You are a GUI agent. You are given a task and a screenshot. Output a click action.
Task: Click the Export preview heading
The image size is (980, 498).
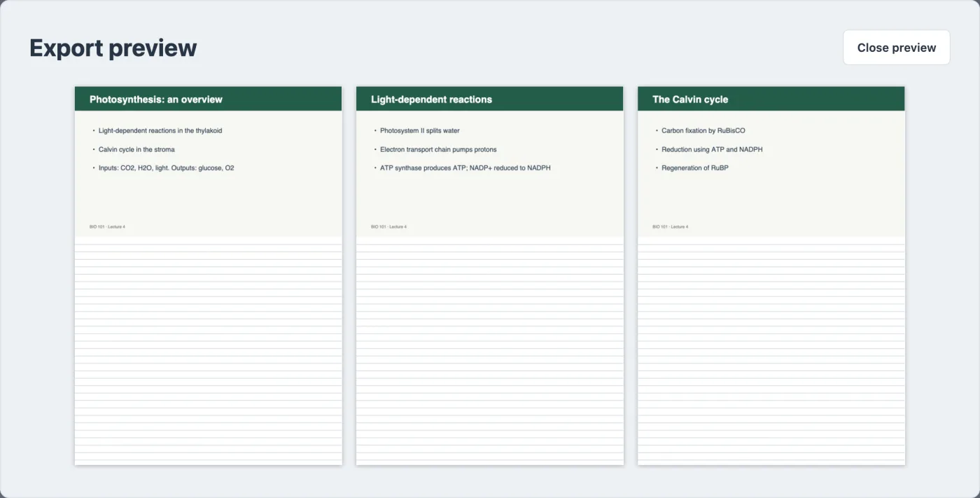113,48
